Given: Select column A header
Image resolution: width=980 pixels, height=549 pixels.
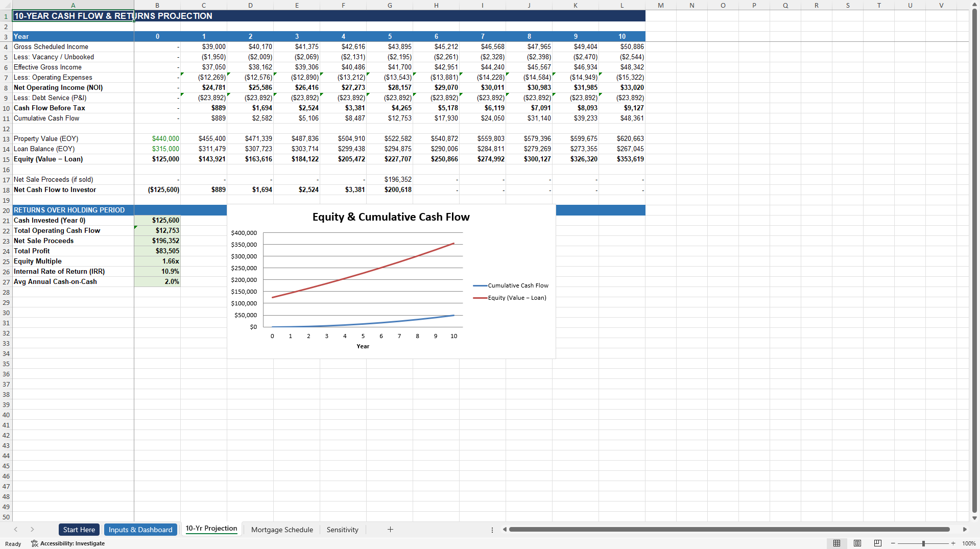Looking at the screenshot, I should (x=73, y=5).
